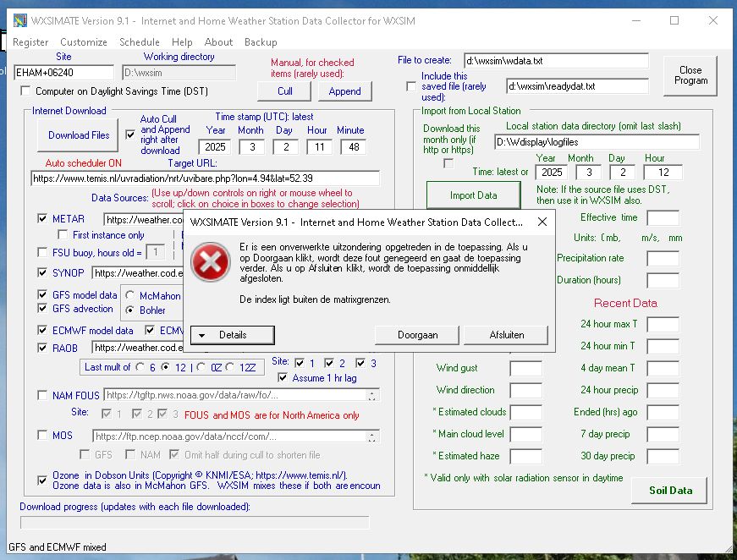Close the error dialog with X
This screenshot has height=560, width=737.
[542, 222]
